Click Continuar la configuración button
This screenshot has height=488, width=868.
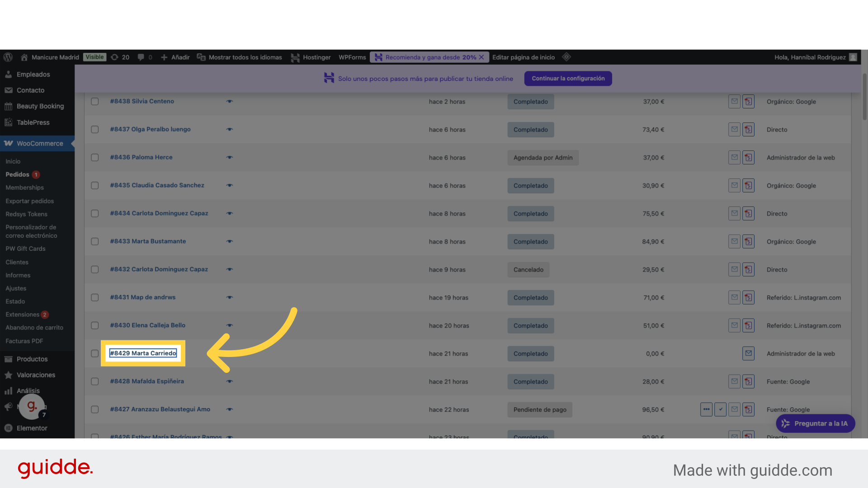[568, 79]
